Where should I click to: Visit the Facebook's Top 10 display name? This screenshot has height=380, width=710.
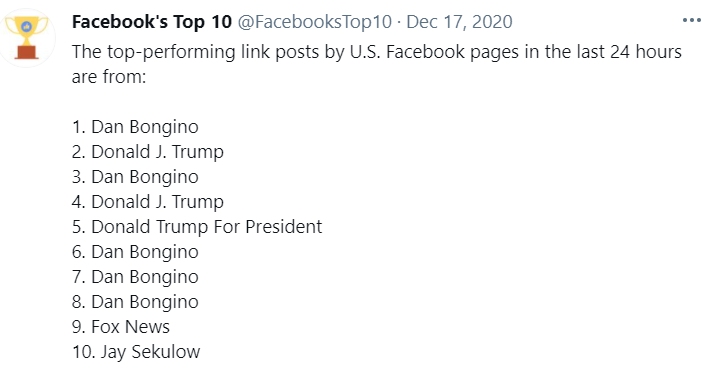[x=152, y=22]
